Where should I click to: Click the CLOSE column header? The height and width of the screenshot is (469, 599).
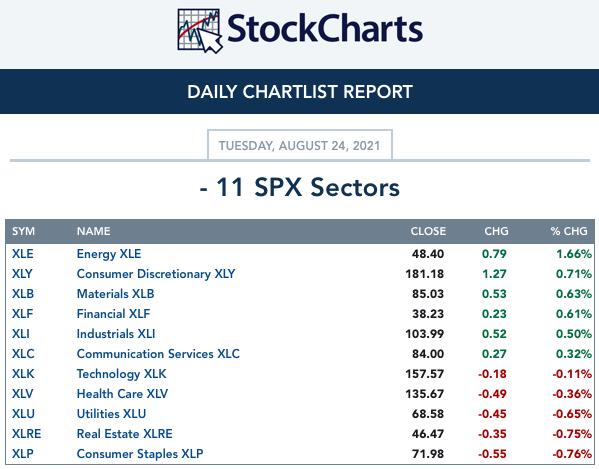tap(428, 231)
